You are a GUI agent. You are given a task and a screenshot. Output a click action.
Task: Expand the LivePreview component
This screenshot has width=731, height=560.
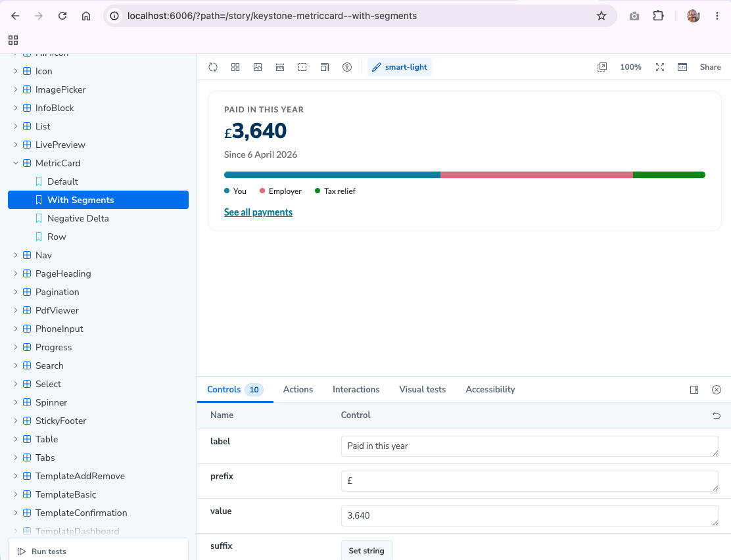[x=15, y=145]
